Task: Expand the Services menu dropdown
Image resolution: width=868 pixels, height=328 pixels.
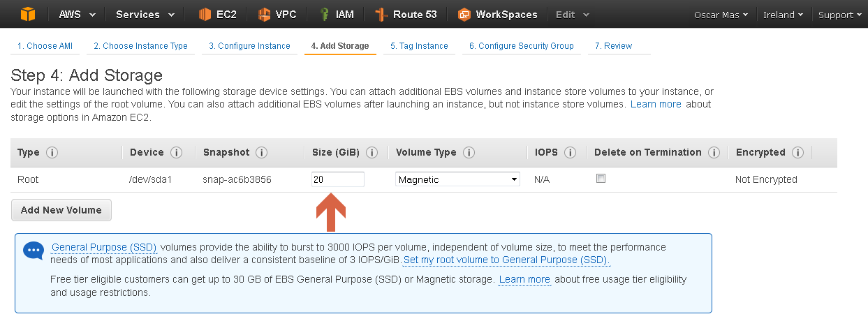Action: click(145, 14)
